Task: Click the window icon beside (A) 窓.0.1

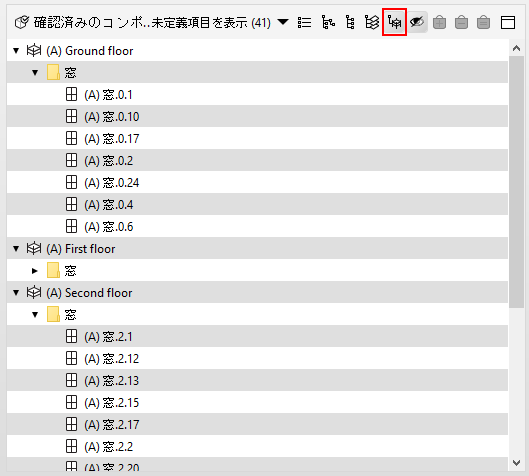Action: click(x=71, y=94)
